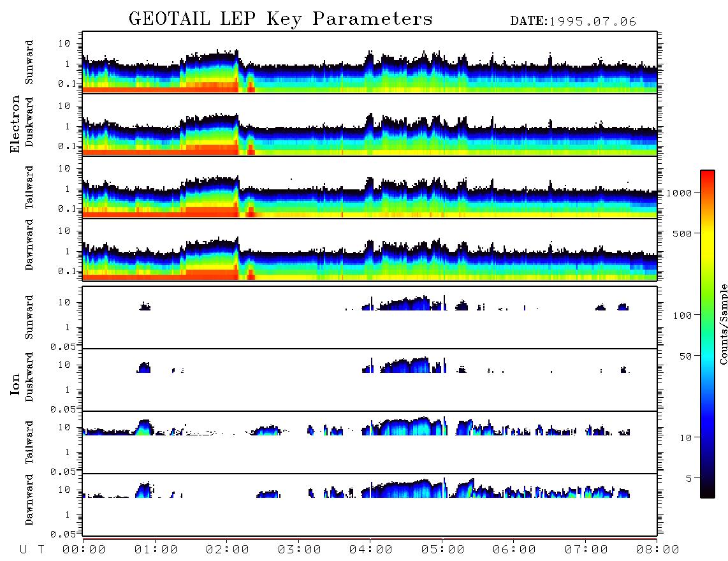Click the black bottom of the colorbar

tap(708, 490)
